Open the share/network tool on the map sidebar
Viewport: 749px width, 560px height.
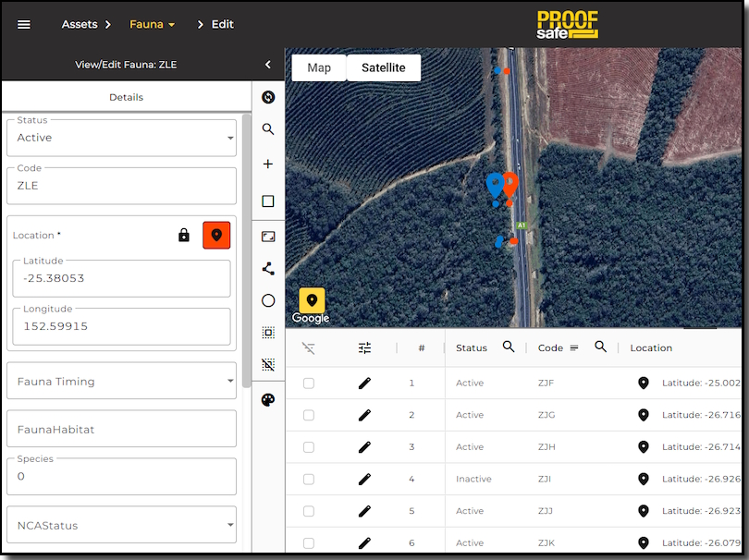coord(268,269)
